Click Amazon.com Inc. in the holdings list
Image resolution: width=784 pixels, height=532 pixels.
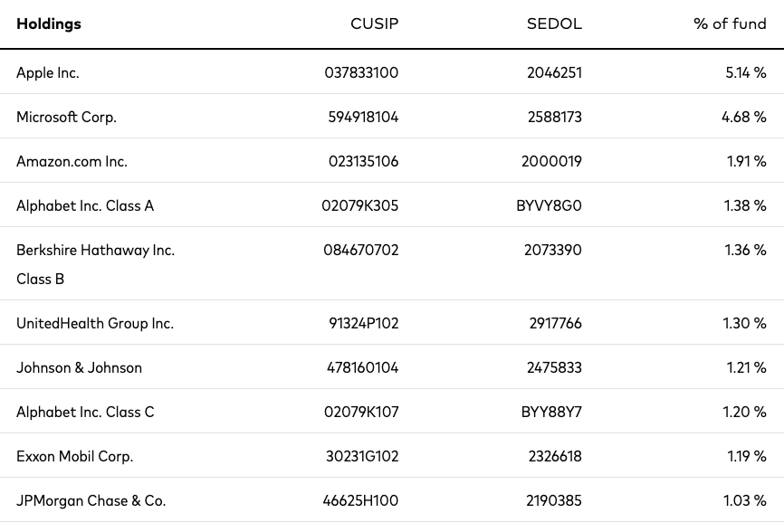(x=72, y=161)
